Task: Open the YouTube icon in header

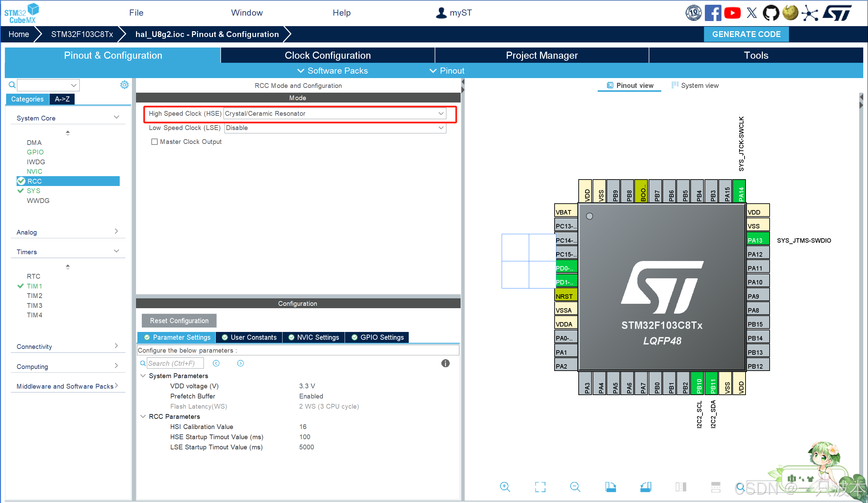Action: pyautogui.click(x=732, y=13)
